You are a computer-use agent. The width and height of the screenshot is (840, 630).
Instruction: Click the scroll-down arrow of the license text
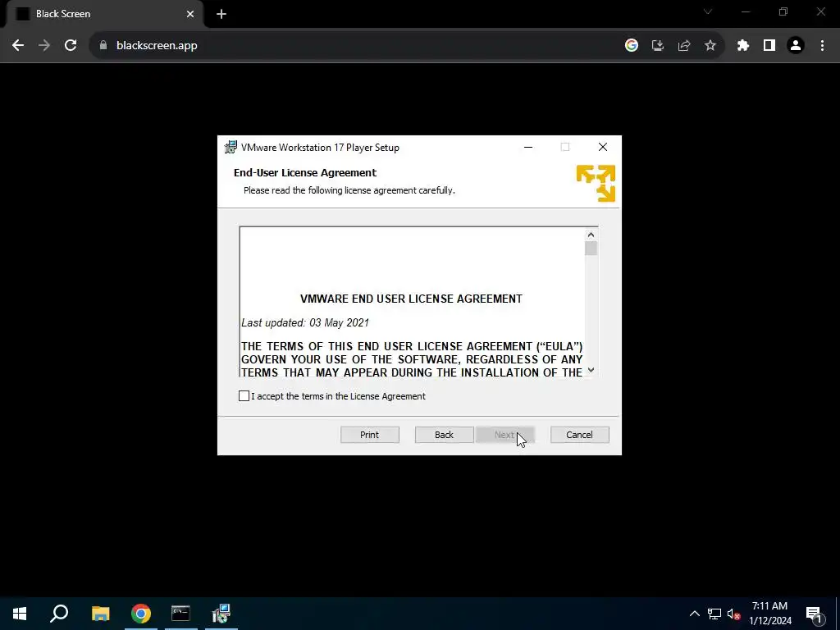(x=591, y=370)
